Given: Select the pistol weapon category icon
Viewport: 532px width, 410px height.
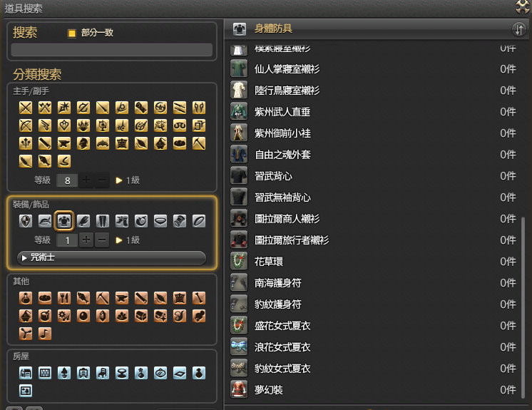Looking at the screenshot, I should pos(45,125).
